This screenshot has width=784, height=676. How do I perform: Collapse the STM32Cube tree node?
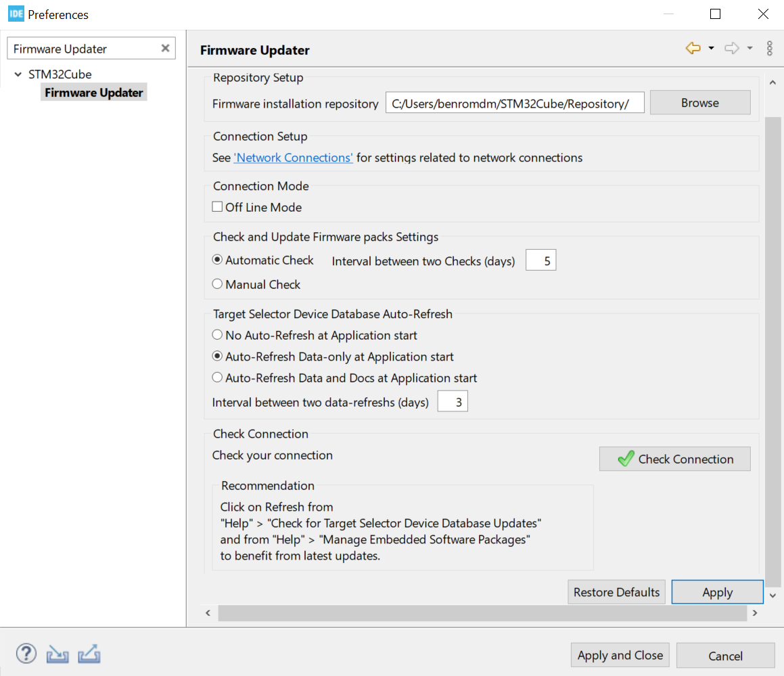point(17,74)
